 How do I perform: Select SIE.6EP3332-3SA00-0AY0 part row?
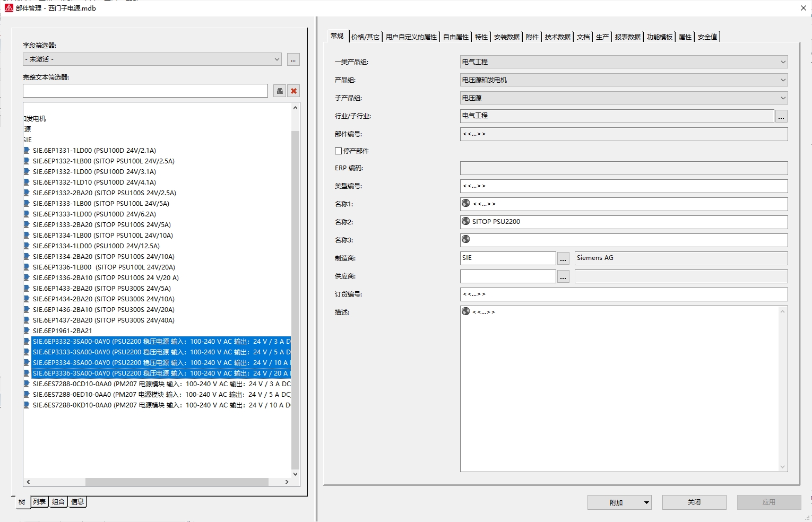(x=161, y=341)
